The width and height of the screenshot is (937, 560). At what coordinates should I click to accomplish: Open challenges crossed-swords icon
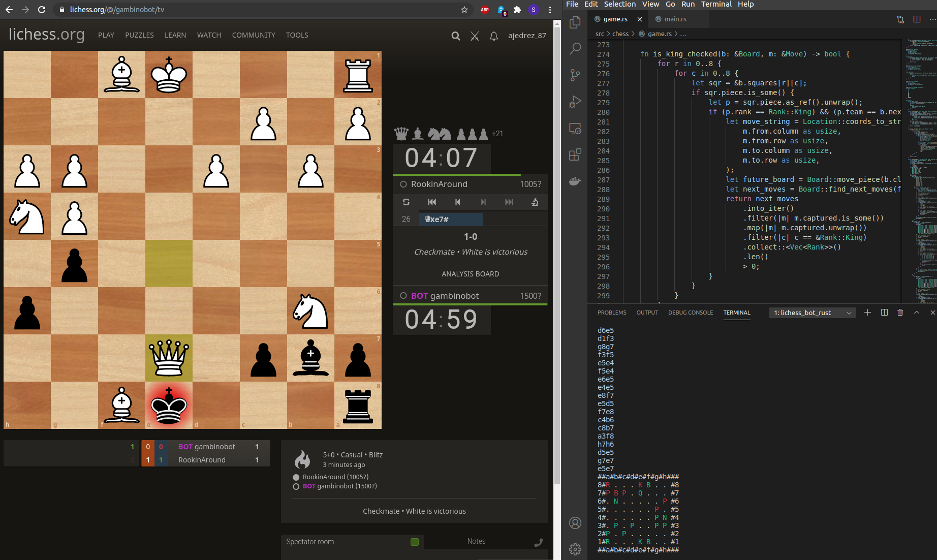475,36
